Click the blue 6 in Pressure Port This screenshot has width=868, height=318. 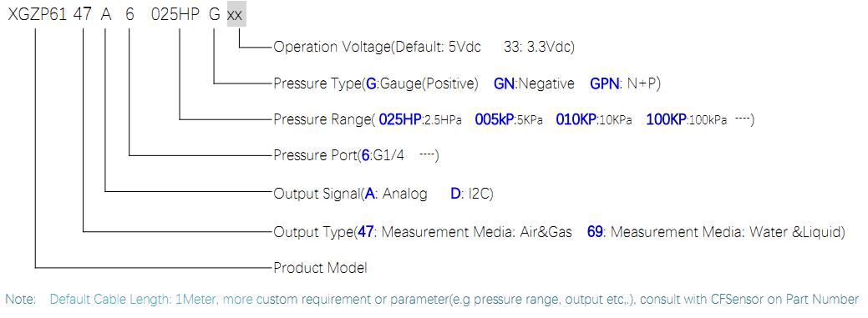click(365, 155)
